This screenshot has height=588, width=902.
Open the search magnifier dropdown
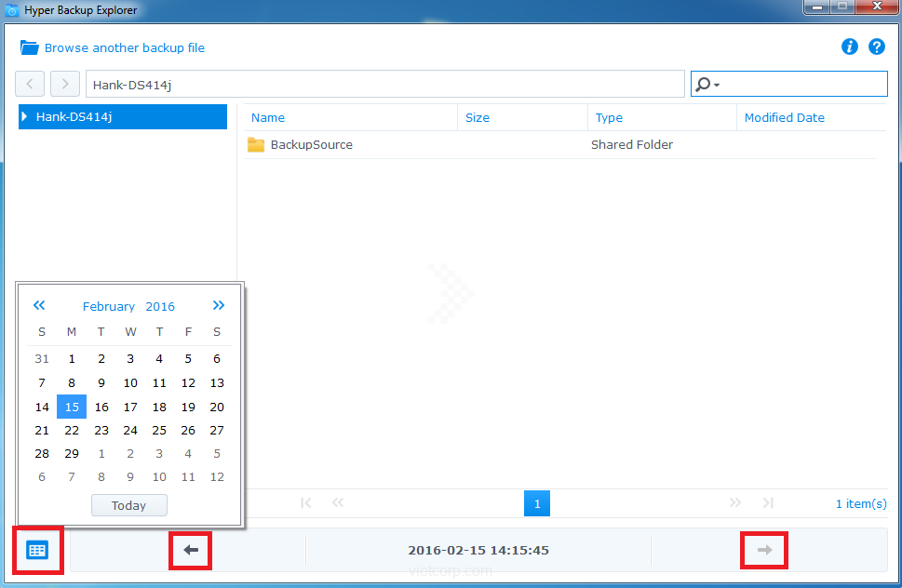[x=707, y=84]
